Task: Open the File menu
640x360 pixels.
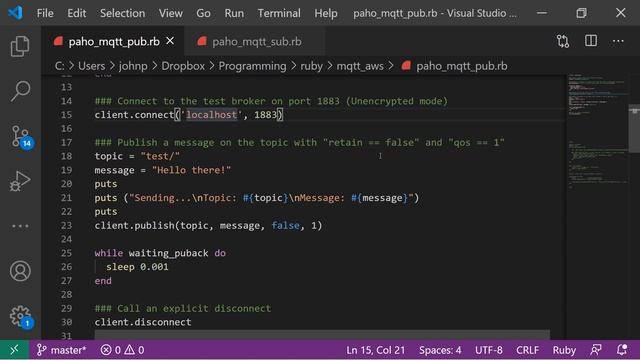Action: (45, 13)
